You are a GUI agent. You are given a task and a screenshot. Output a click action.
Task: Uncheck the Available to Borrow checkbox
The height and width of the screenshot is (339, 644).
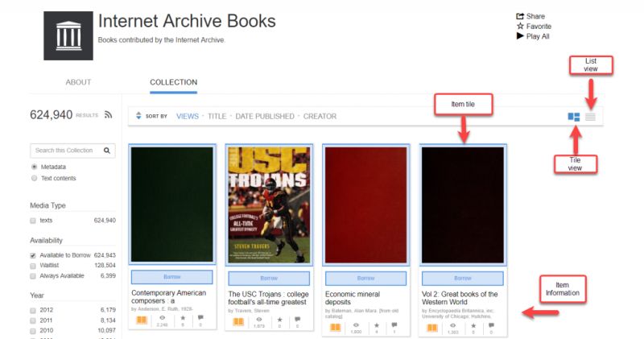(x=33, y=255)
